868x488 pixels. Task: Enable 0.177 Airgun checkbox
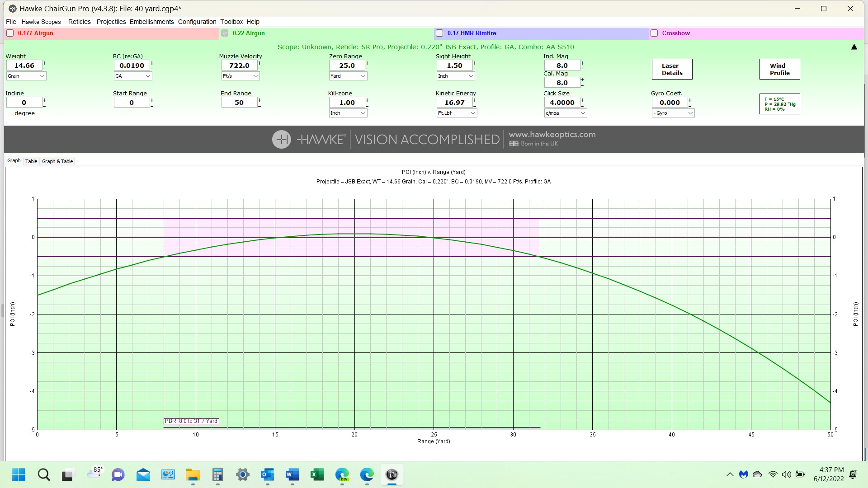10,33
